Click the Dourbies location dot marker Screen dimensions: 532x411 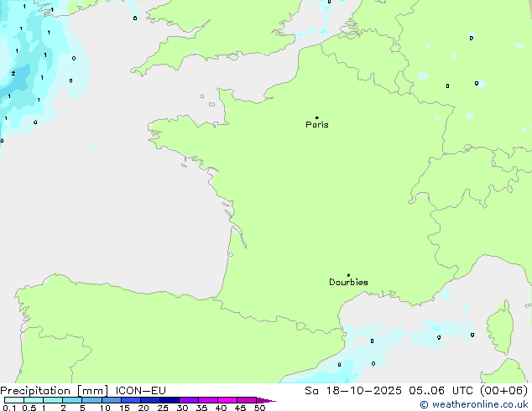pos(348,275)
